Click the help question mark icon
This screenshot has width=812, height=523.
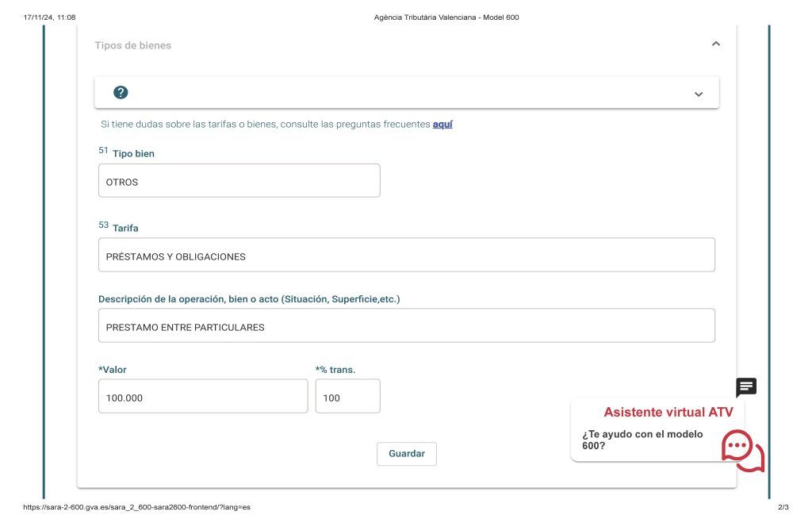click(x=121, y=93)
